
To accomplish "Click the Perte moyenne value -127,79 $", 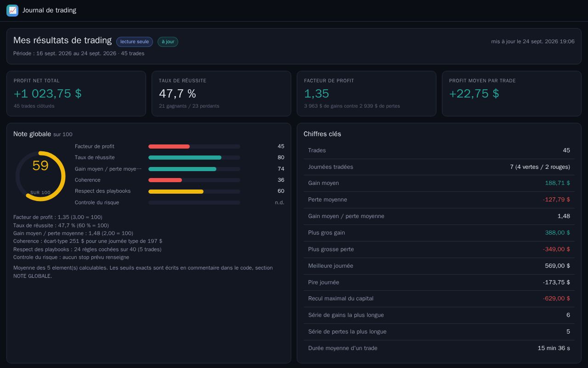I will click(556, 200).
